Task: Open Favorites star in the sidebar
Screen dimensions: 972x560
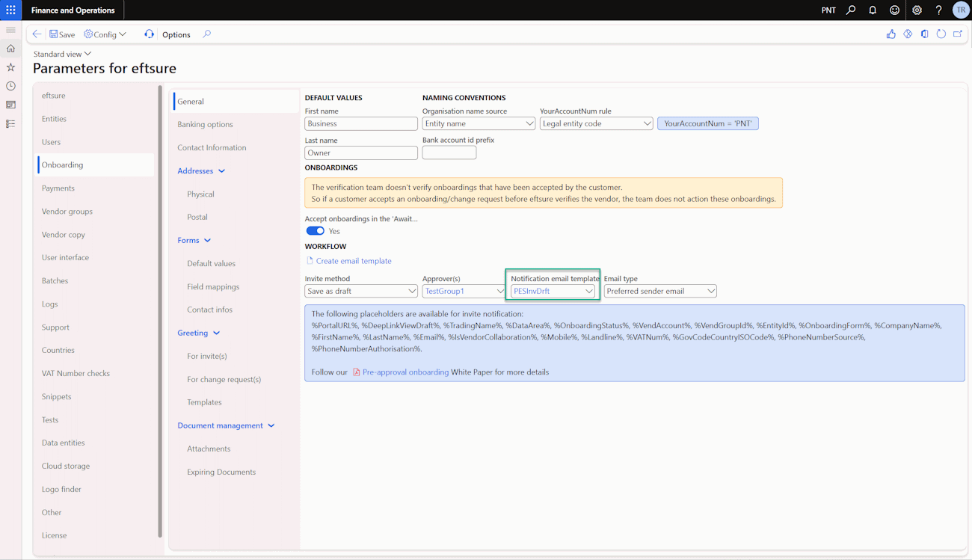Action: [x=10, y=67]
